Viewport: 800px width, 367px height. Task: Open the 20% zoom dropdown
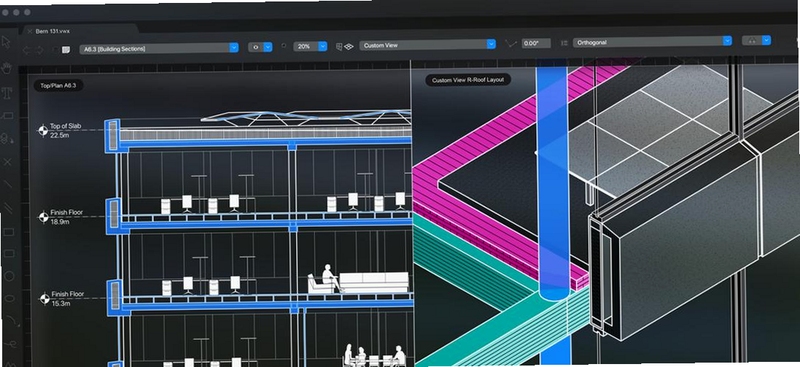pyautogui.click(x=310, y=46)
